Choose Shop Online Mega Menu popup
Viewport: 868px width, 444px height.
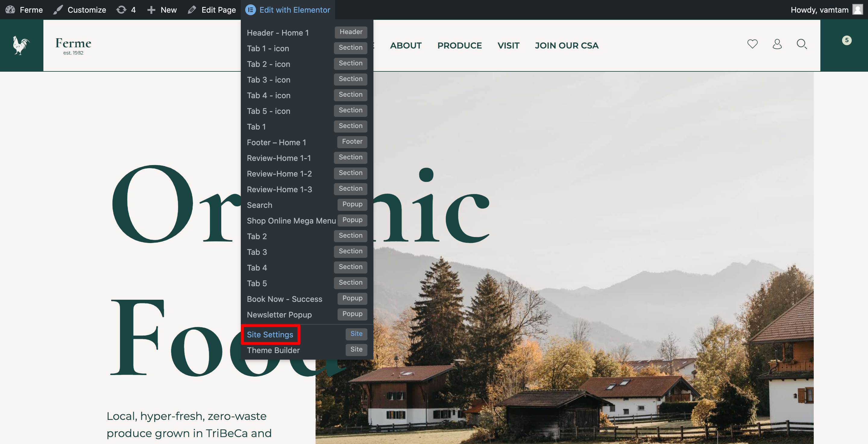tap(291, 221)
